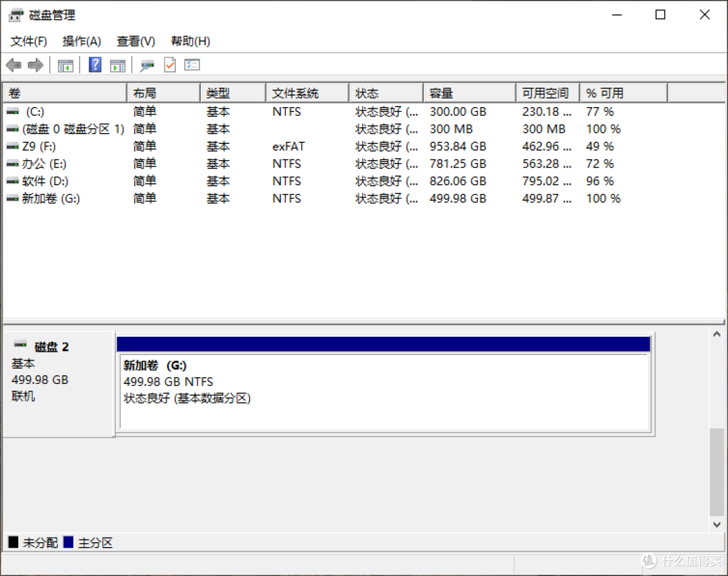Click the drive icon beside 软件 (D:)

click(13, 181)
